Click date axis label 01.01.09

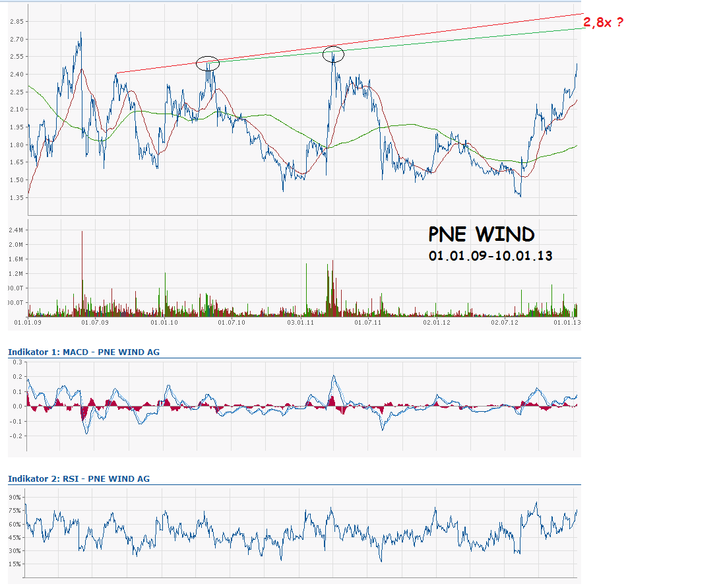point(28,322)
